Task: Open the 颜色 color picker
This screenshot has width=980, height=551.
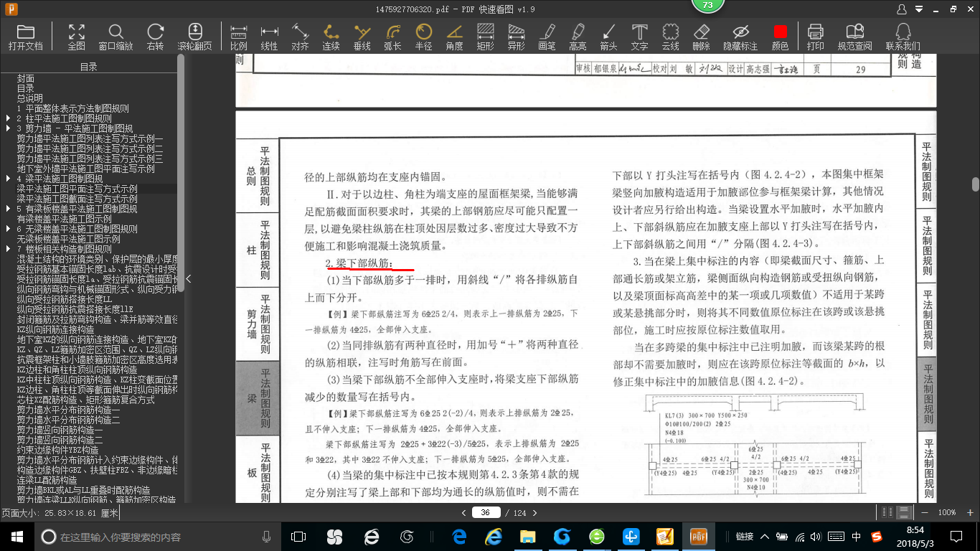Action: click(x=781, y=34)
